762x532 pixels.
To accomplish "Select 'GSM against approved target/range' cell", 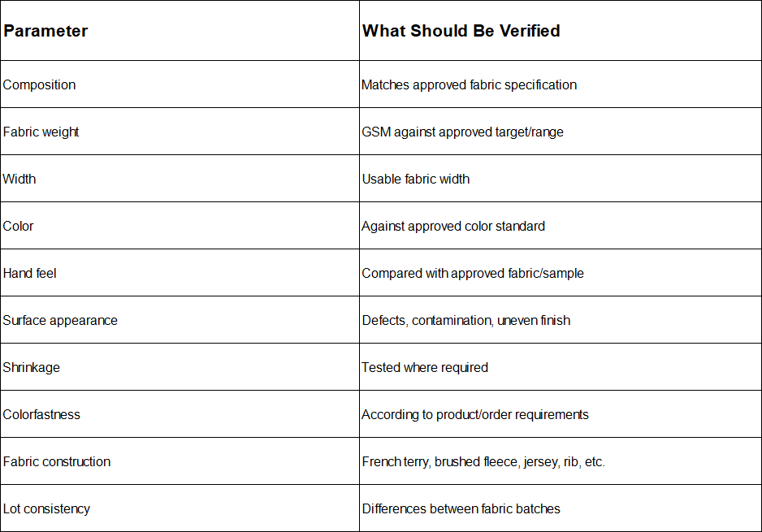I will click(561, 132).
